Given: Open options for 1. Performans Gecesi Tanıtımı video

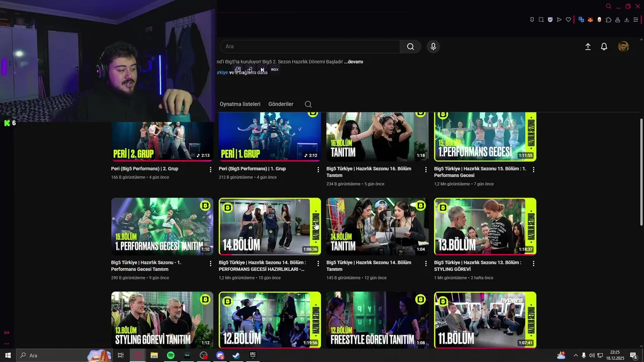Looking at the screenshot, I should tap(210, 263).
